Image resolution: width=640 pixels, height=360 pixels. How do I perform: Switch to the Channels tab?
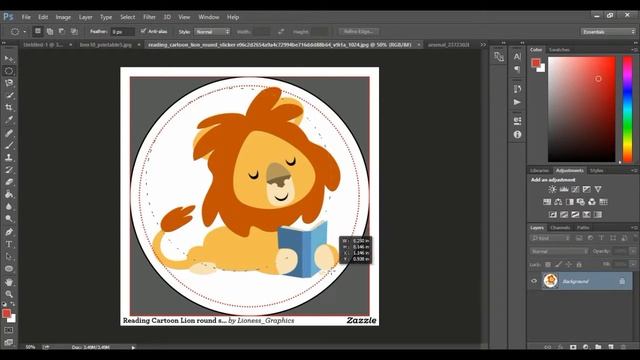tap(560, 228)
